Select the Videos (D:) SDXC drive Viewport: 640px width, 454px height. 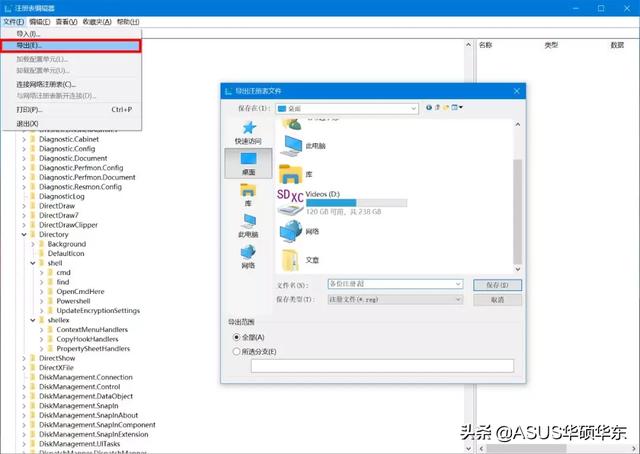342,203
